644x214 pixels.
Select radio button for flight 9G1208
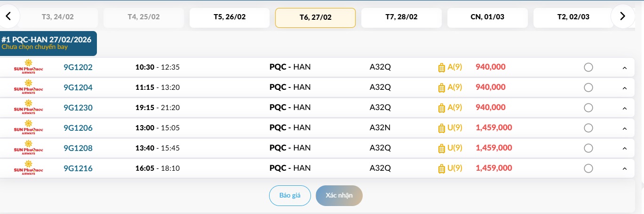[588, 148]
